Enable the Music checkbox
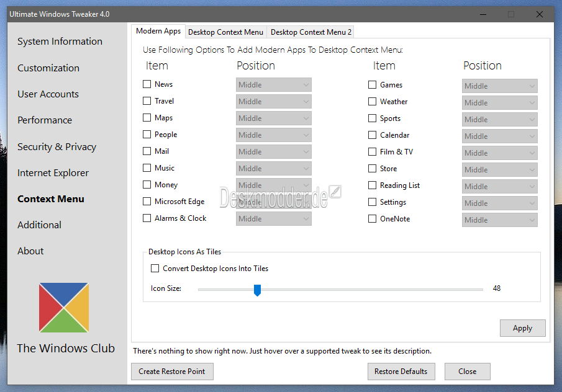Image resolution: width=562 pixels, height=392 pixels. pyautogui.click(x=147, y=168)
